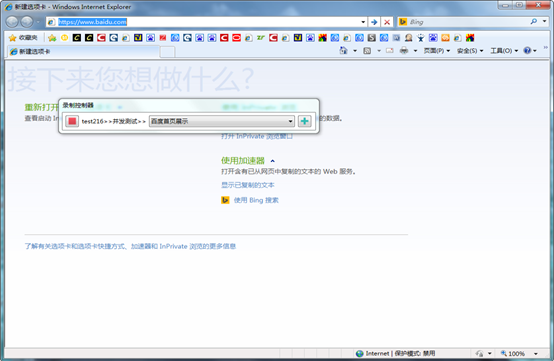Click the green plus add button
The width and height of the screenshot is (554, 361).
pyautogui.click(x=305, y=121)
